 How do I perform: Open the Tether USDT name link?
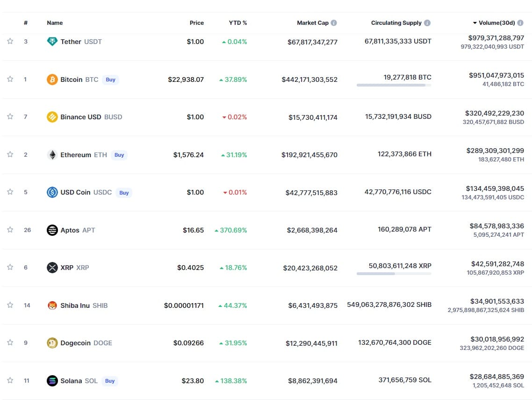(x=81, y=42)
